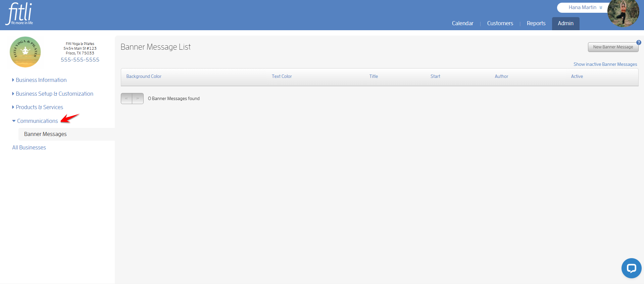Click the 555-555-5555 phone number
The width and height of the screenshot is (644, 284).
click(x=80, y=59)
